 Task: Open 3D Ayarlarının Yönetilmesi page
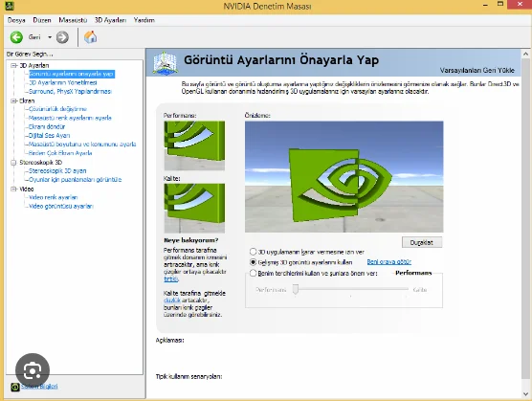coord(63,82)
